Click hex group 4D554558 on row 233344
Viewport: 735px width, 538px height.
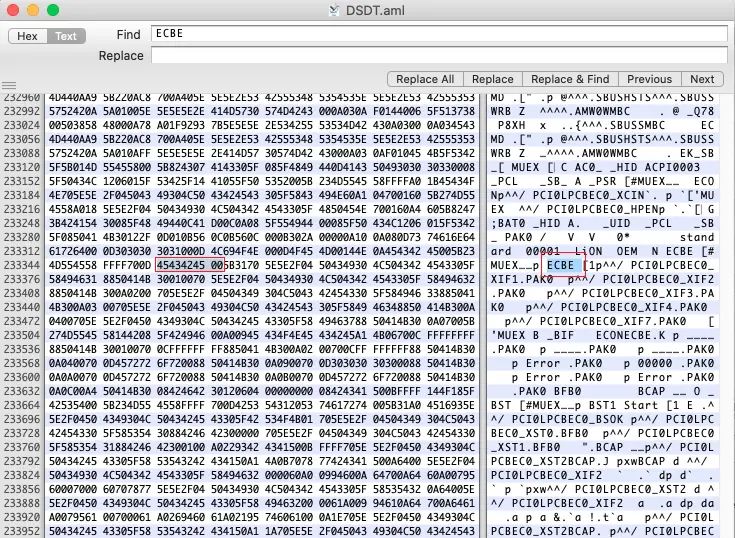73,265
